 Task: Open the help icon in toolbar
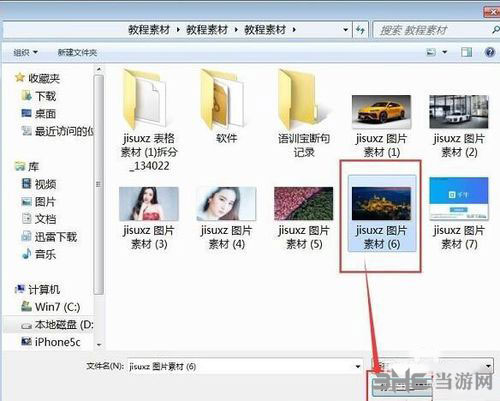pyautogui.click(x=490, y=52)
